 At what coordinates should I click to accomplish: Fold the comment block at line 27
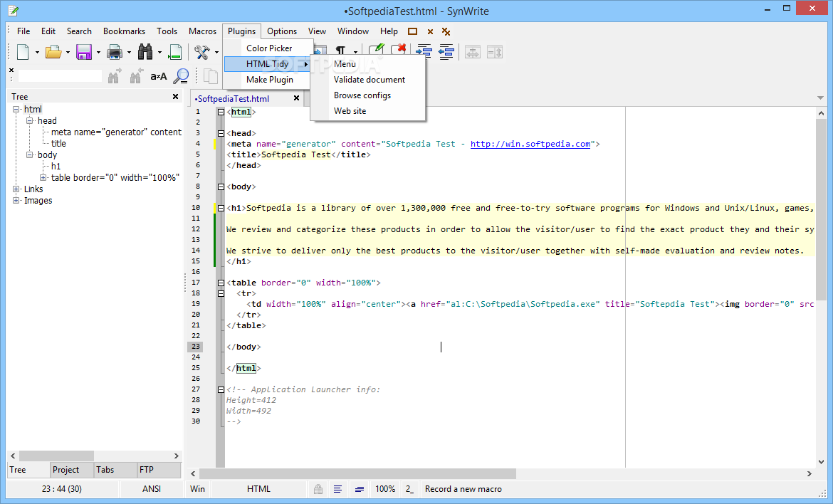coord(221,390)
